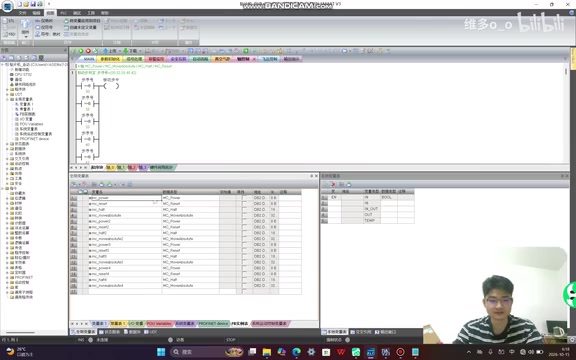This screenshot has width=576, height=360.
Task: Click the weather widget on taskbar
Action: coord(19,352)
